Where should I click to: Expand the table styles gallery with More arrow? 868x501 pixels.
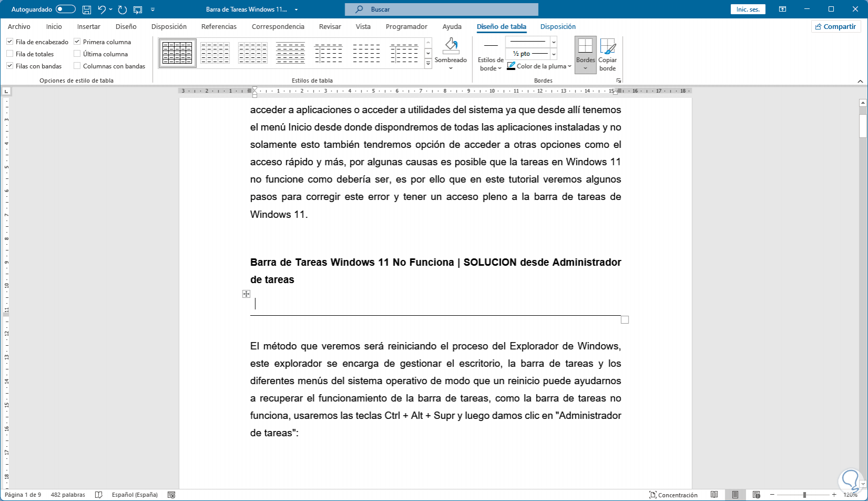click(x=428, y=63)
